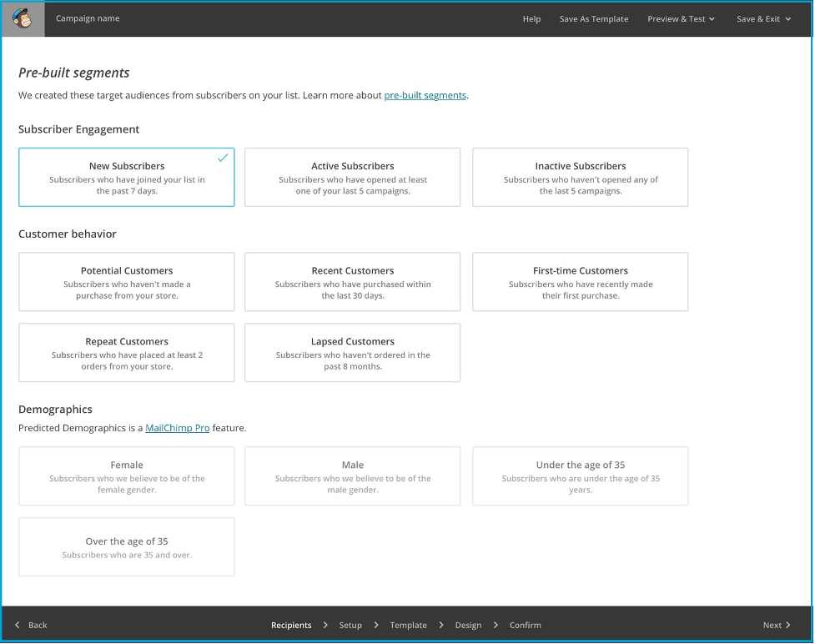Go to the Design step
The image size is (815, 644).
(468, 625)
